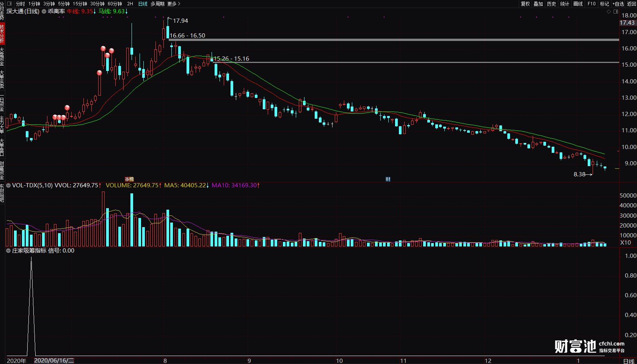The image size is (637, 364).
Task: Expand the 乖离率 indicator dropdown
Action: tap(44, 11)
